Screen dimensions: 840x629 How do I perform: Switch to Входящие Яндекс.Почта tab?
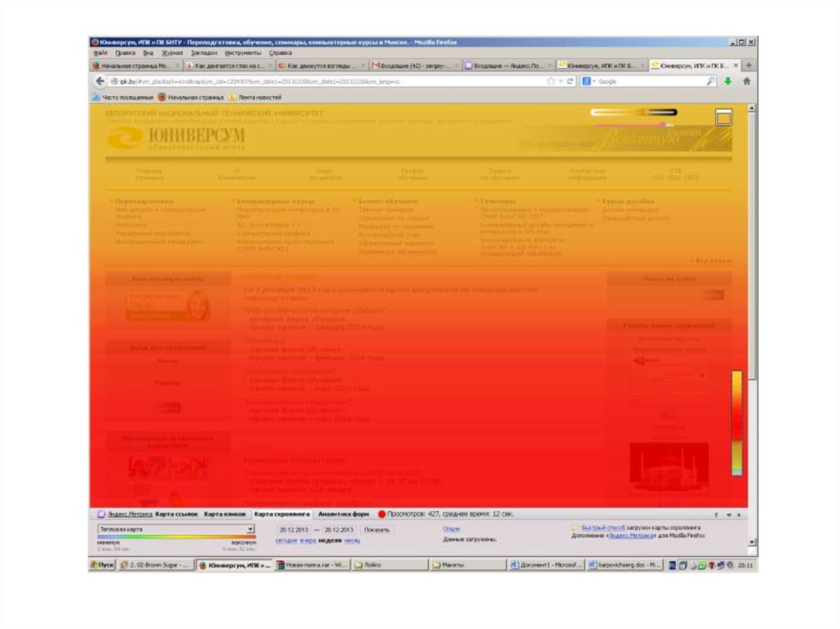pyautogui.click(x=509, y=66)
